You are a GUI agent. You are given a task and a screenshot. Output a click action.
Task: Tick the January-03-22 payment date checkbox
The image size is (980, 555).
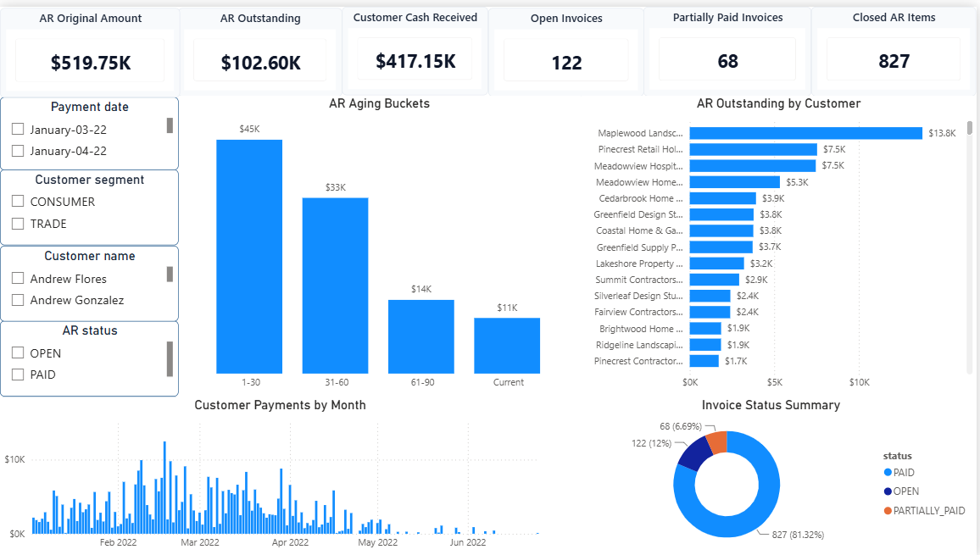pos(18,130)
